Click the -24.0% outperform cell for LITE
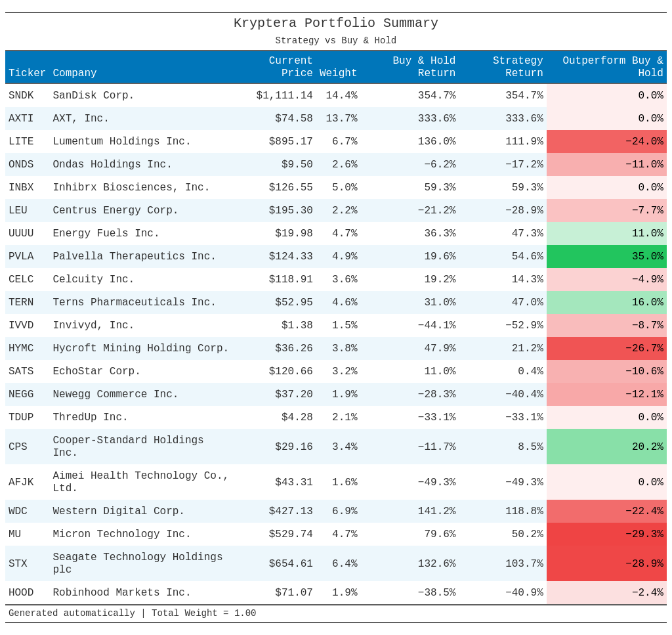 606,141
